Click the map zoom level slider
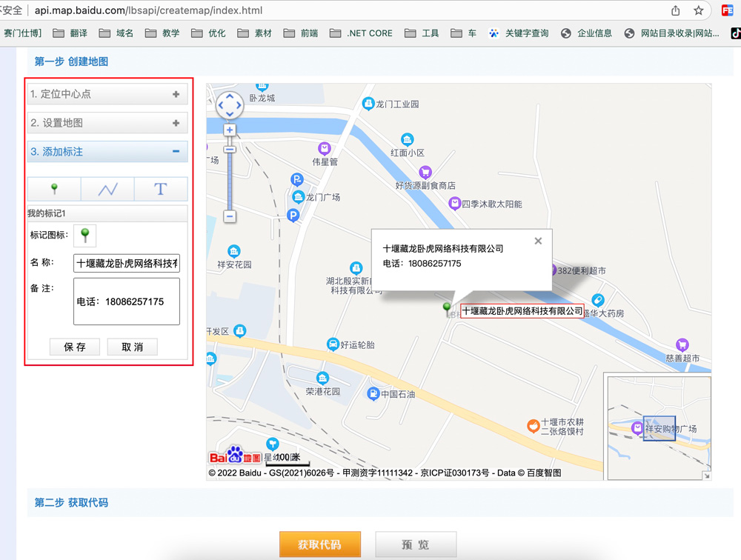The image size is (741, 560). [x=230, y=150]
